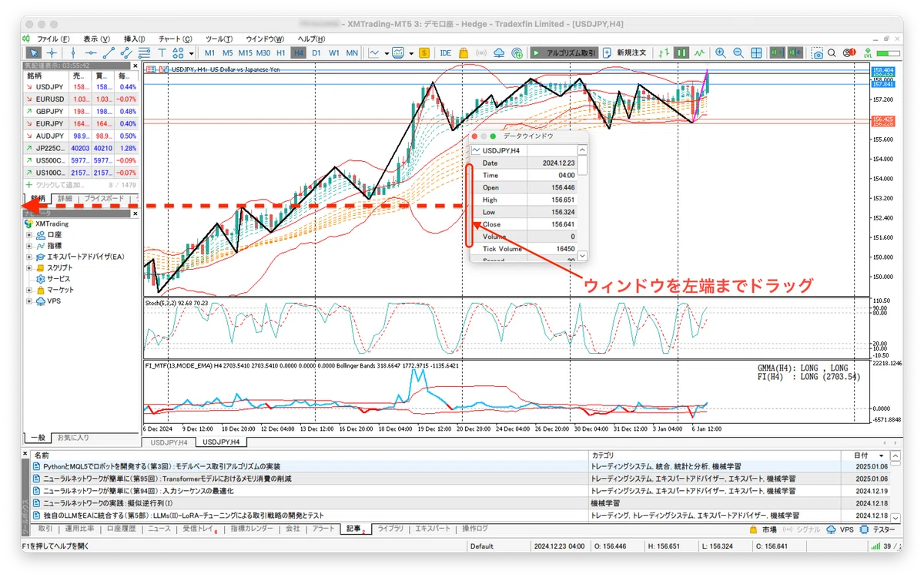Click the VPS button in toolbox bar
The width and height of the screenshot is (924, 578).
click(840, 529)
